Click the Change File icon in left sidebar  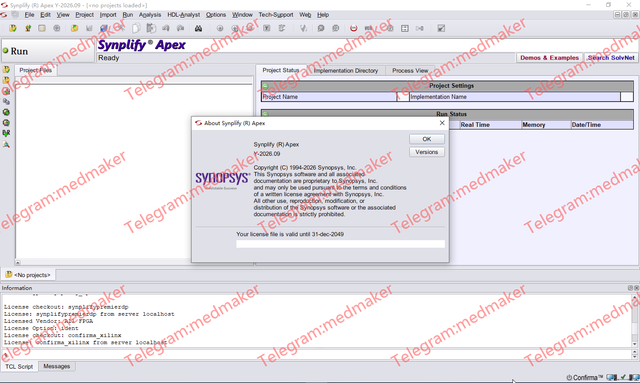click(x=6, y=101)
